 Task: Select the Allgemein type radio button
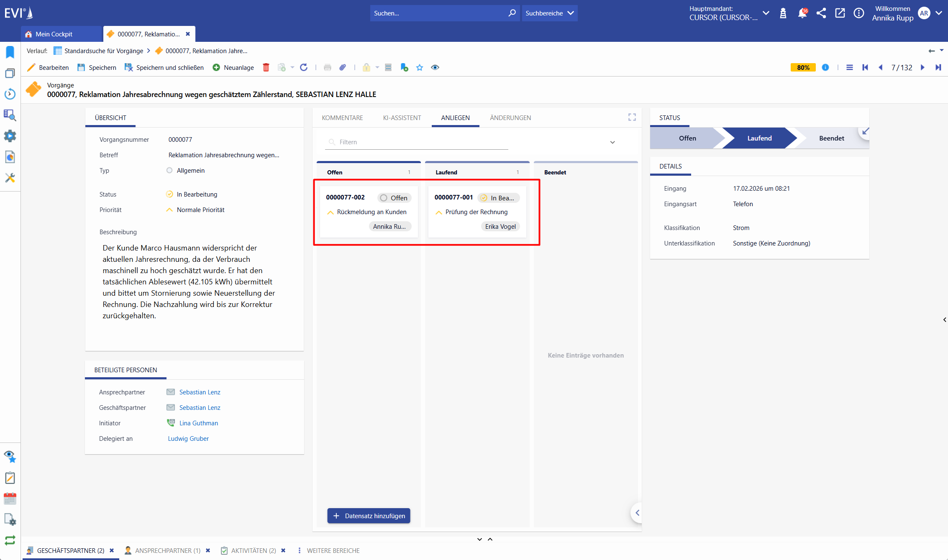(169, 170)
